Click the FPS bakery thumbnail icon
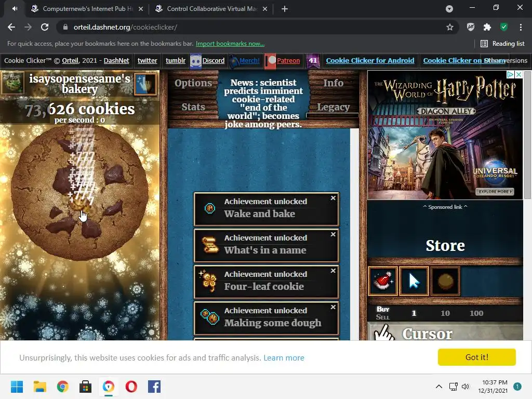Viewport: 532px width, 399px height. [x=12, y=83]
